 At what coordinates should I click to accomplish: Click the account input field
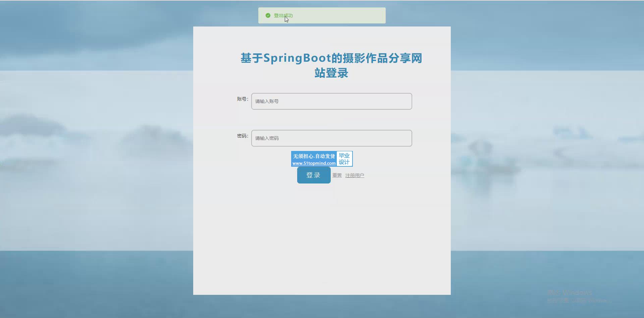(331, 101)
